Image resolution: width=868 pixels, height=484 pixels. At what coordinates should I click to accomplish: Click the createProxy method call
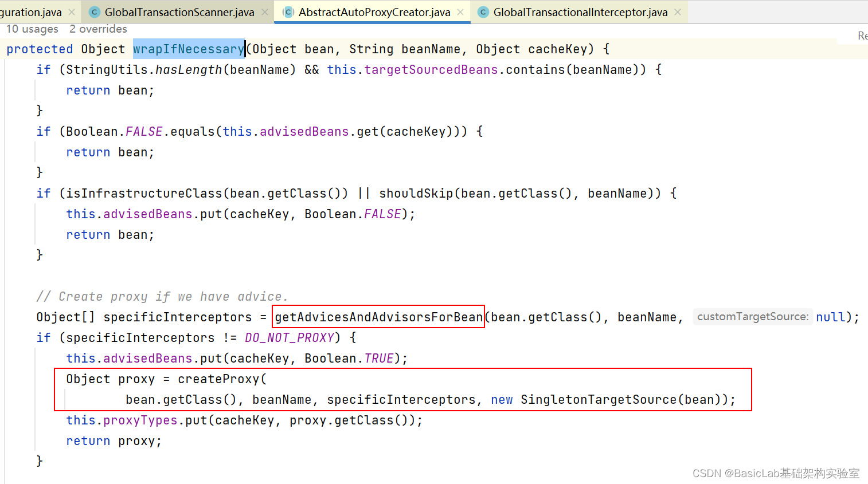pyautogui.click(x=218, y=379)
